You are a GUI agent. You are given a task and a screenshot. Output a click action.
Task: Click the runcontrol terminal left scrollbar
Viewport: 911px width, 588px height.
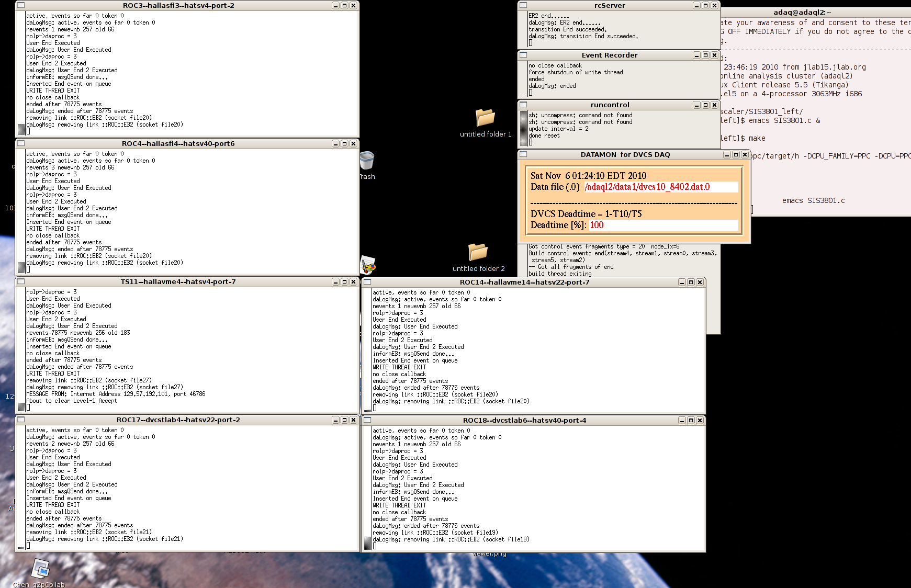point(524,129)
